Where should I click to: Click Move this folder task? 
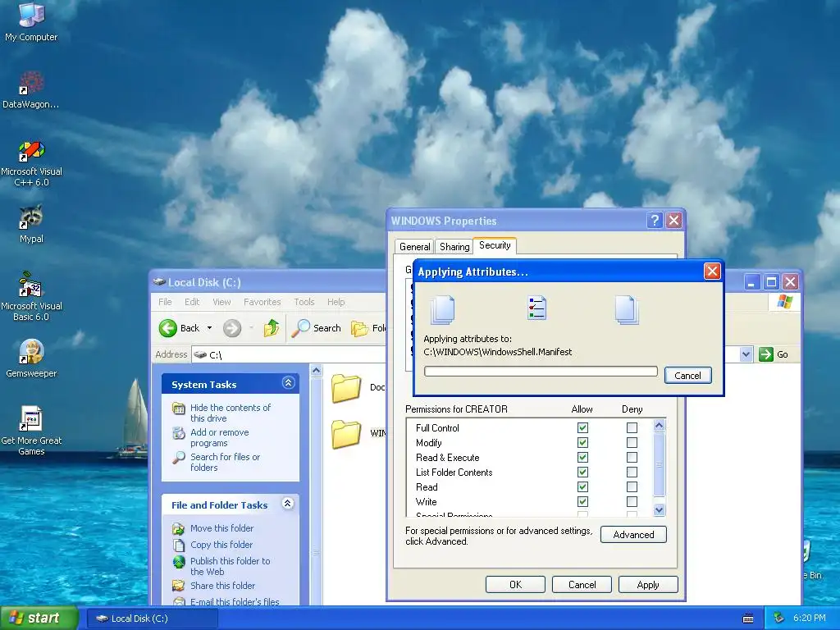coord(221,528)
